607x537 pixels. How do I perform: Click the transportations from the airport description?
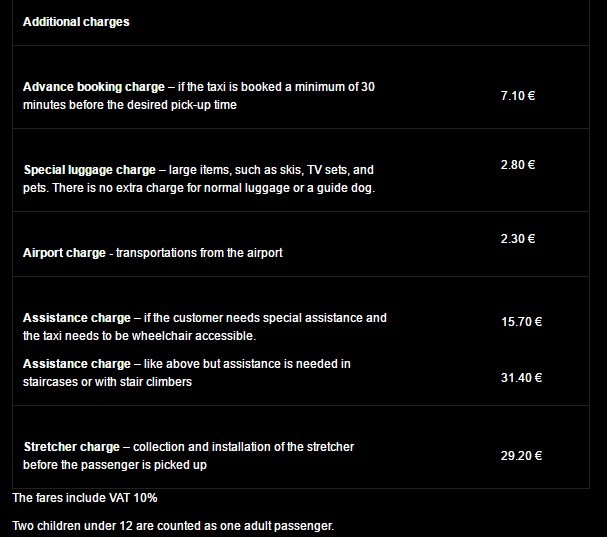(x=199, y=253)
